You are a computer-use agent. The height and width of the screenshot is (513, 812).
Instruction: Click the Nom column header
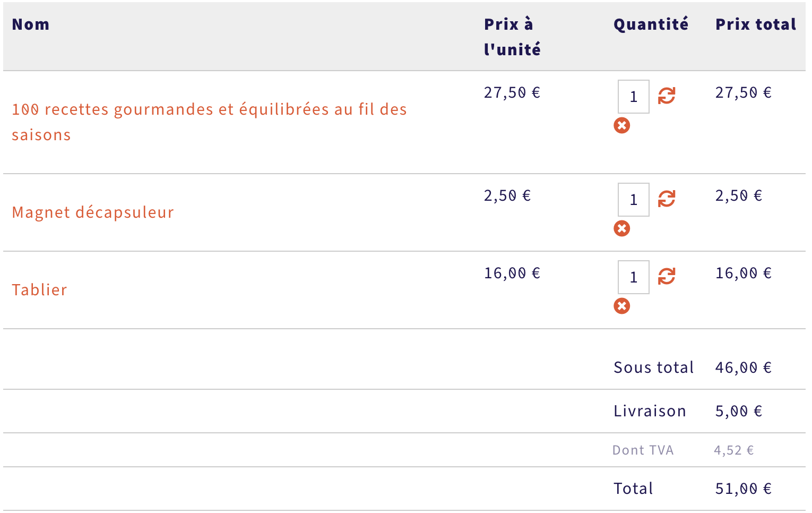(31, 24)
